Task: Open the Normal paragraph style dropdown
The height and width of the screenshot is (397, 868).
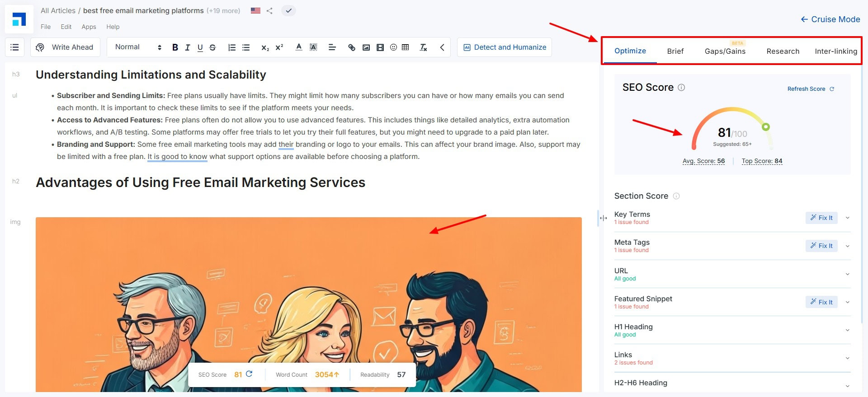Action: (138, 47)
